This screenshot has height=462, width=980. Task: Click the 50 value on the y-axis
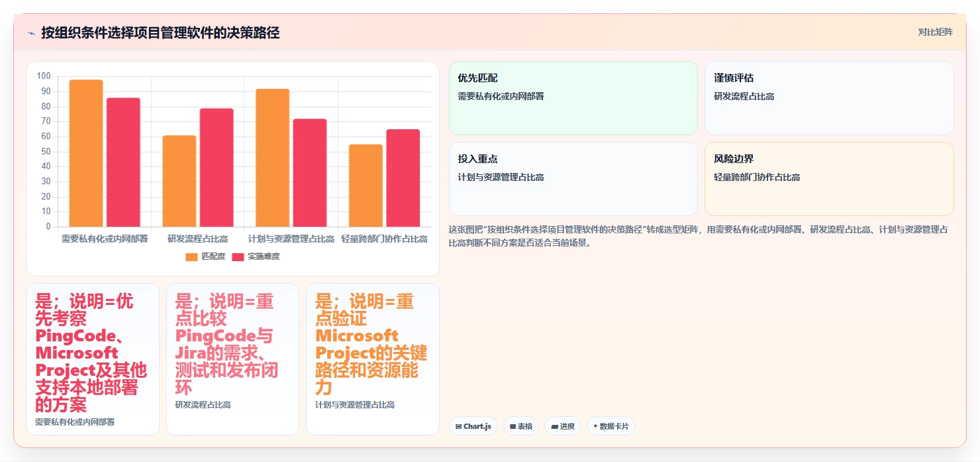pyautogui.click(x=46, y=151)
